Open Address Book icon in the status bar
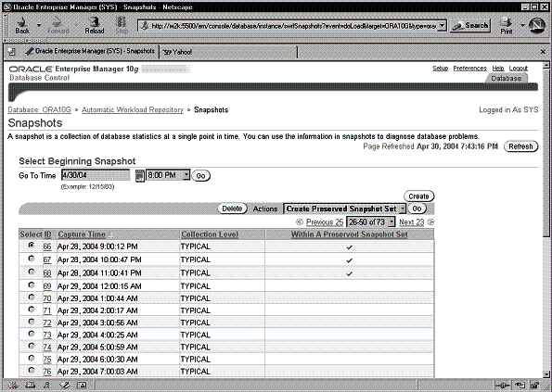The width and height of the screenshot is (552, 392). [82, 385]
